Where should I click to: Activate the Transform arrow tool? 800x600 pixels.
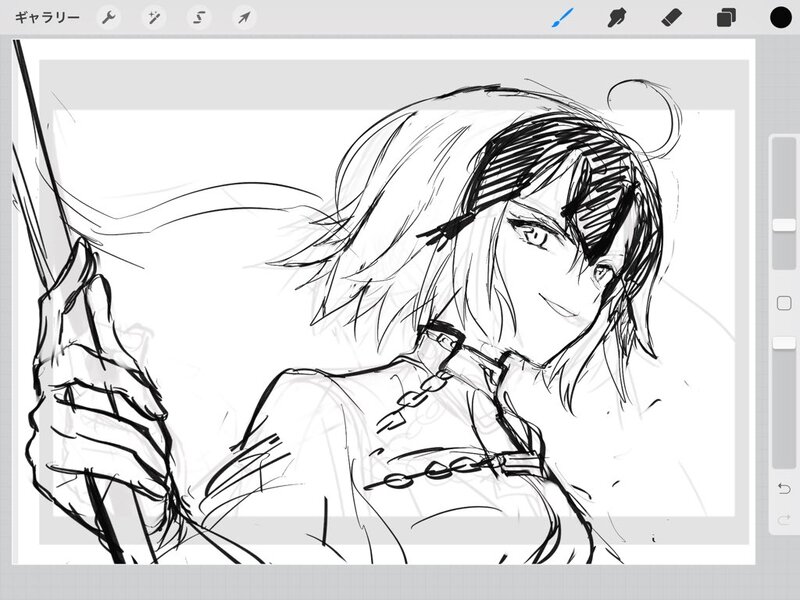(x=244, y=18)
